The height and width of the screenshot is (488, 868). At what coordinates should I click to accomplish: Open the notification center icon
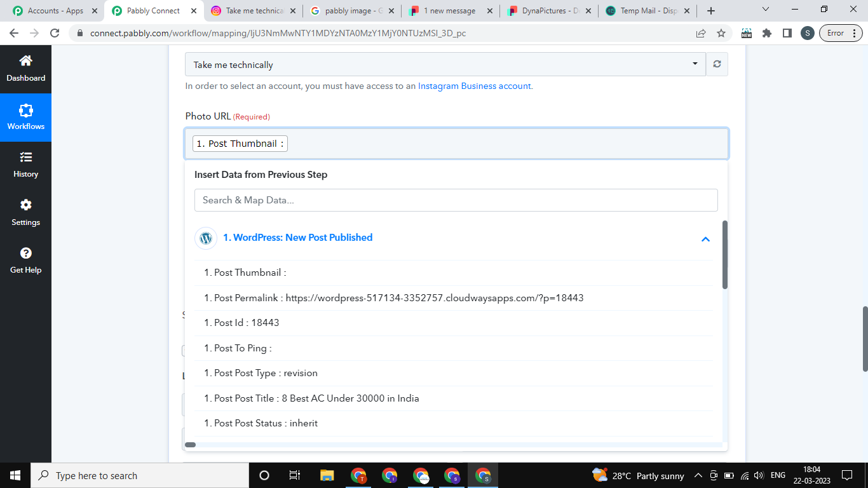(x=846, y=475)
